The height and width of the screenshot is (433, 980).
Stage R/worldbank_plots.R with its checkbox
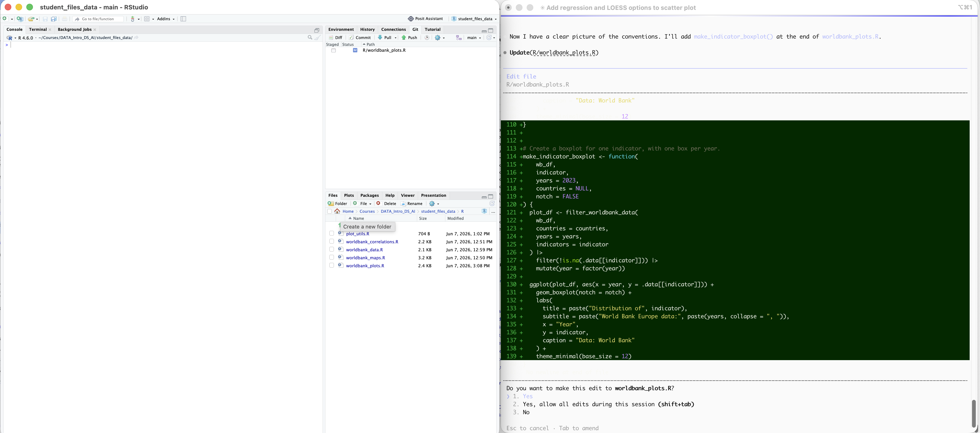point(333,50)
